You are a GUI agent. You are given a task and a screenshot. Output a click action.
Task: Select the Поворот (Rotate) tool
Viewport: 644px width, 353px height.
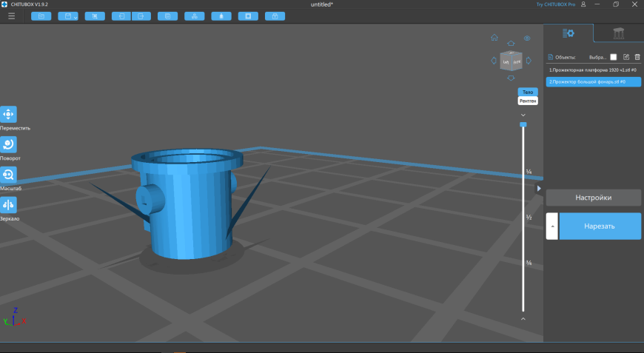pos(8,144)
